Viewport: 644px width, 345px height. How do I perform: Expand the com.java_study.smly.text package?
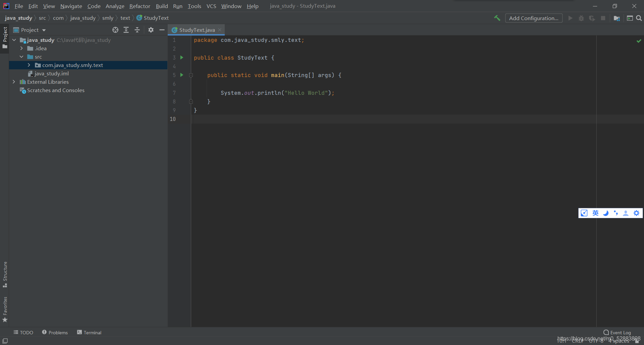pyautogui.click(x=29, y=65)
